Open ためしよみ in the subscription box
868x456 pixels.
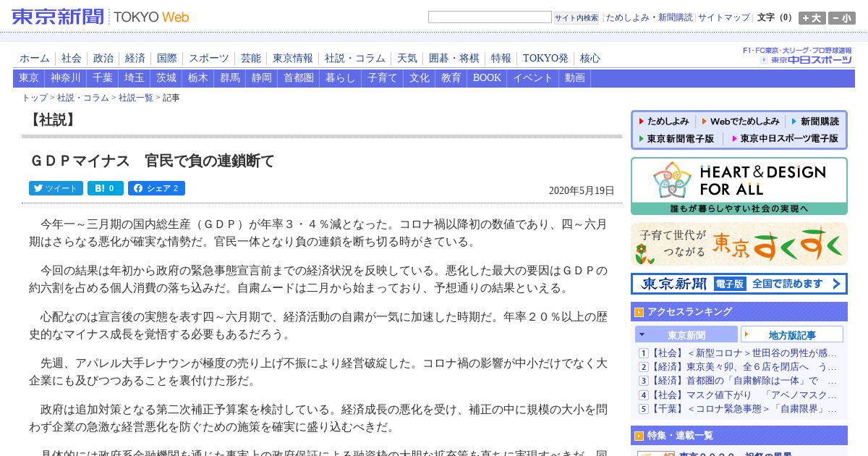[x=663, y=122]
